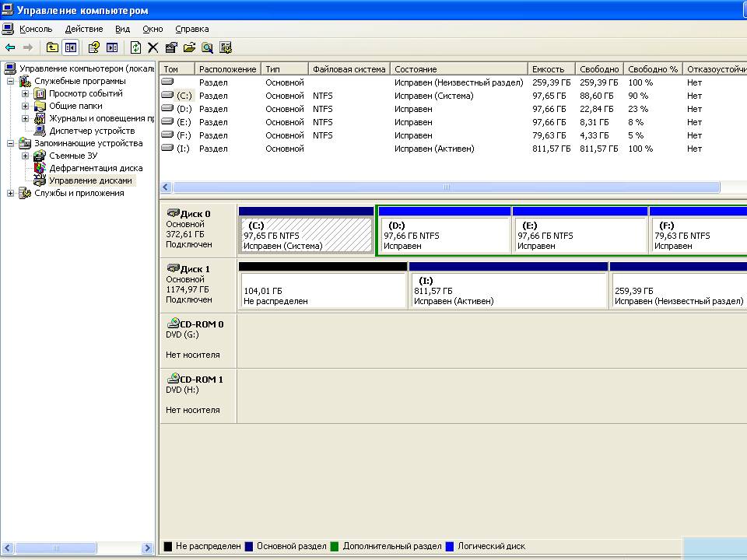The width and height of the screenshot is (747, 560).
Task: Click the volume list horizontal scrollbar
Action: coord(446,187)
